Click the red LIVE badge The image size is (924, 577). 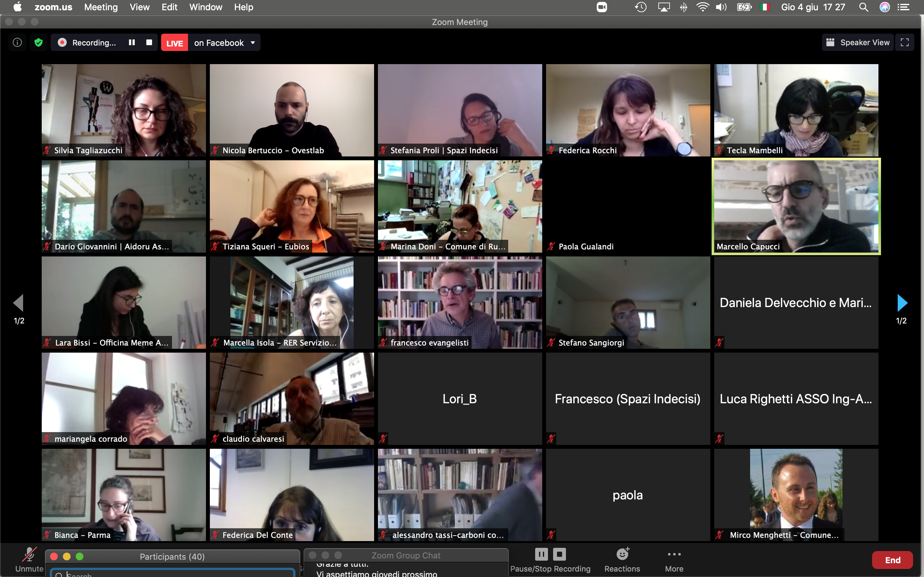(175, 43)
